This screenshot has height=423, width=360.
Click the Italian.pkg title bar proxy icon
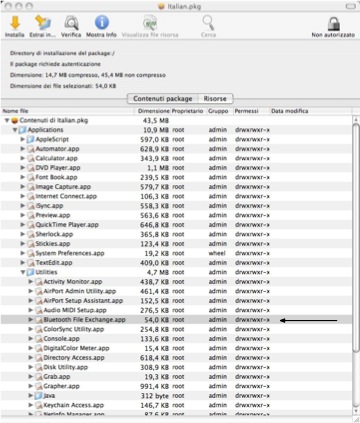pos(162,6)
